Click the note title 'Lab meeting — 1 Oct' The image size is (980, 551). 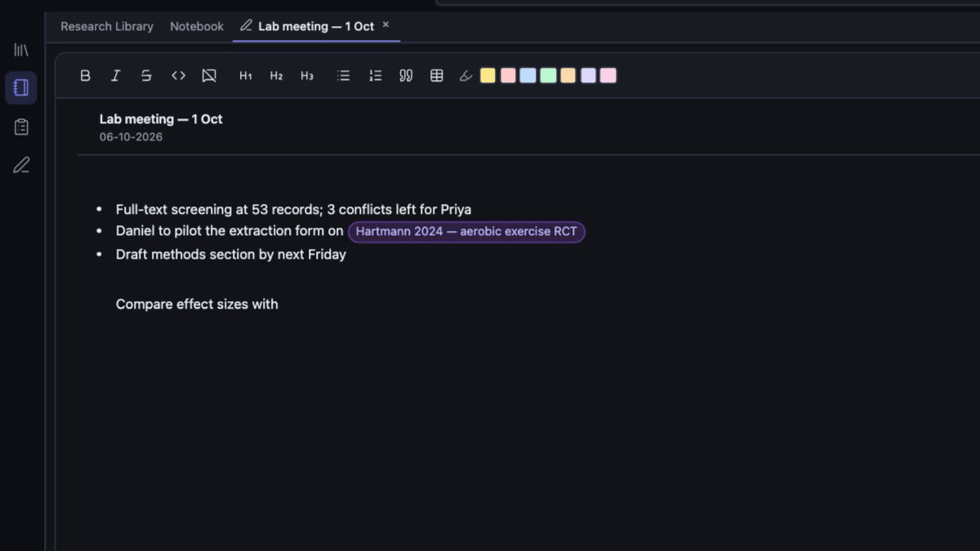(x=161, y=119)
